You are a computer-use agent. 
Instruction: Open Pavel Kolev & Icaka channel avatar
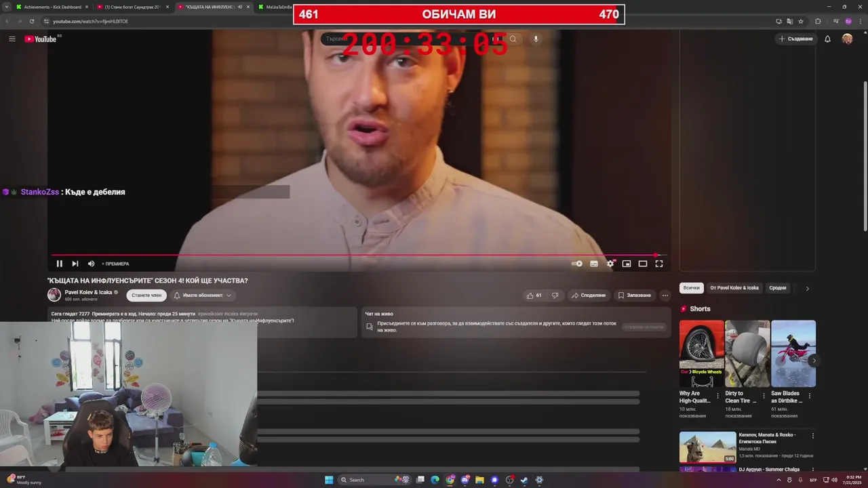coord(54,295)
